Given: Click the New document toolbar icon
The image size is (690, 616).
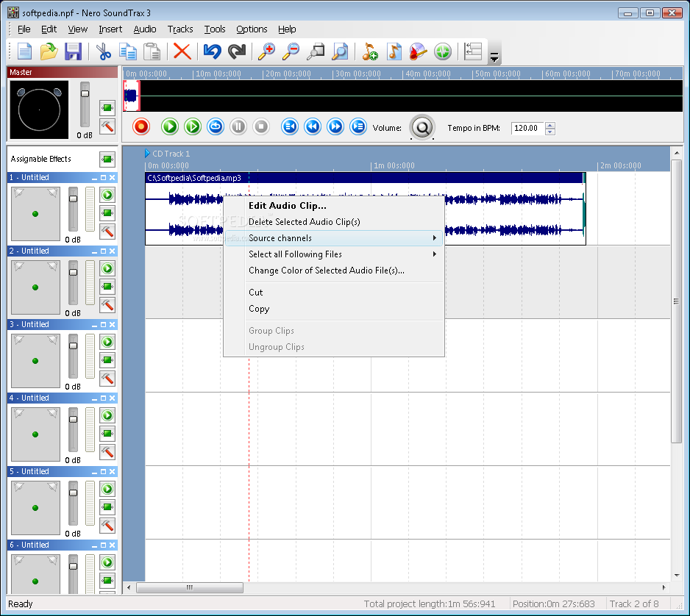Looking at the screenshot, I should 25,51.
